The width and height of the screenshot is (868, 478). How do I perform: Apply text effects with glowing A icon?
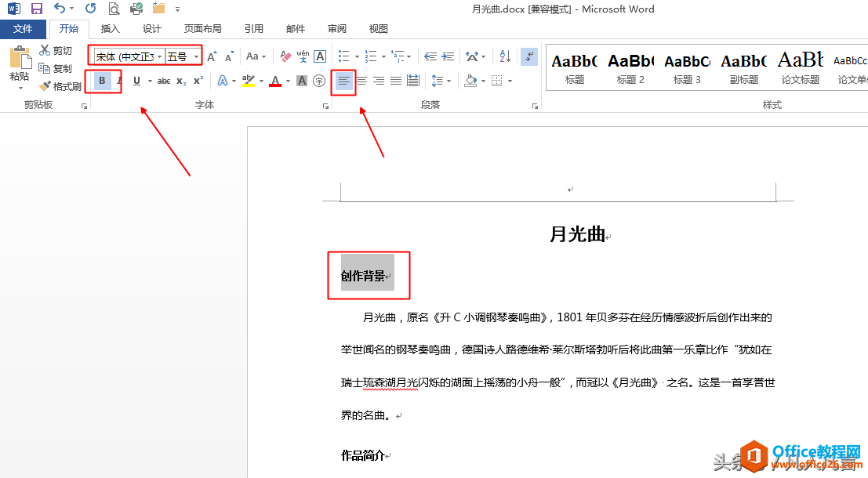point(223,81)
